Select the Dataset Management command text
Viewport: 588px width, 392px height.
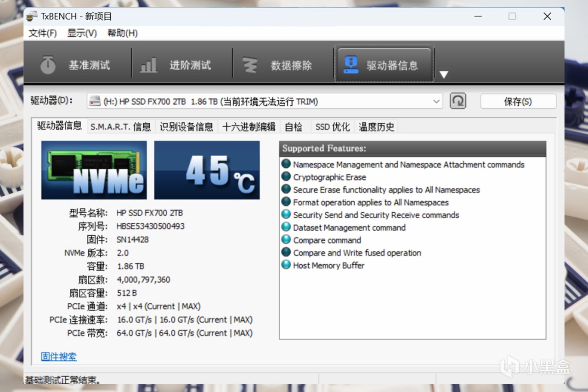pyautogui.click(x=350, y=228)
